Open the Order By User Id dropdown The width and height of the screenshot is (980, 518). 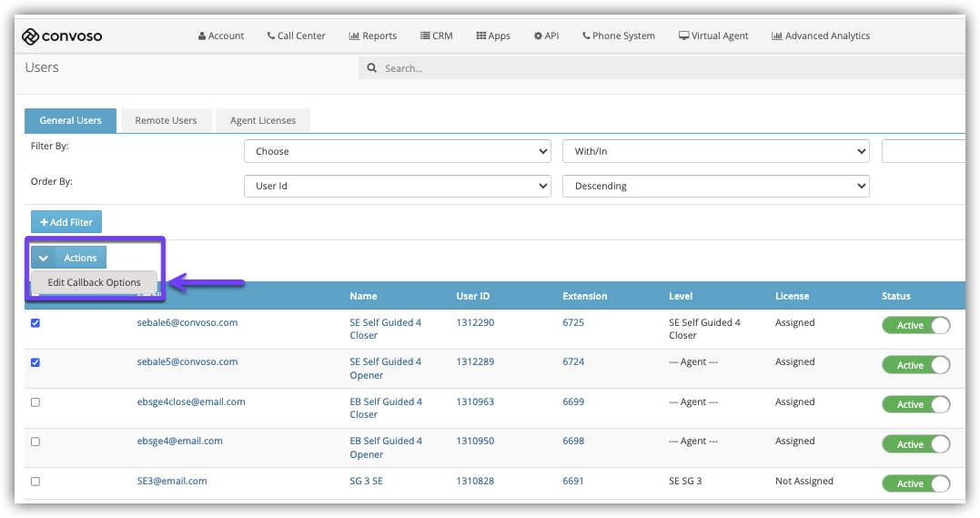(x=398, y=186)
